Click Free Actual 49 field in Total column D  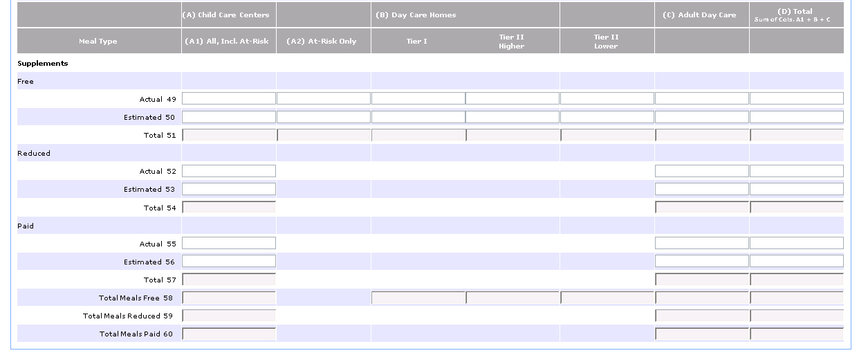point(797,99)
